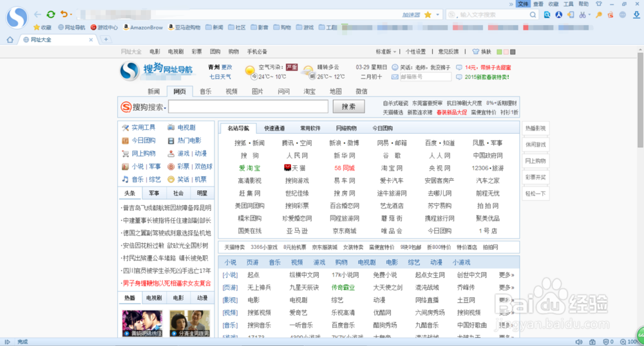Open the key password manager icon
The width and height of the screenshot is (644, 346).
click(x=599, y=15)
